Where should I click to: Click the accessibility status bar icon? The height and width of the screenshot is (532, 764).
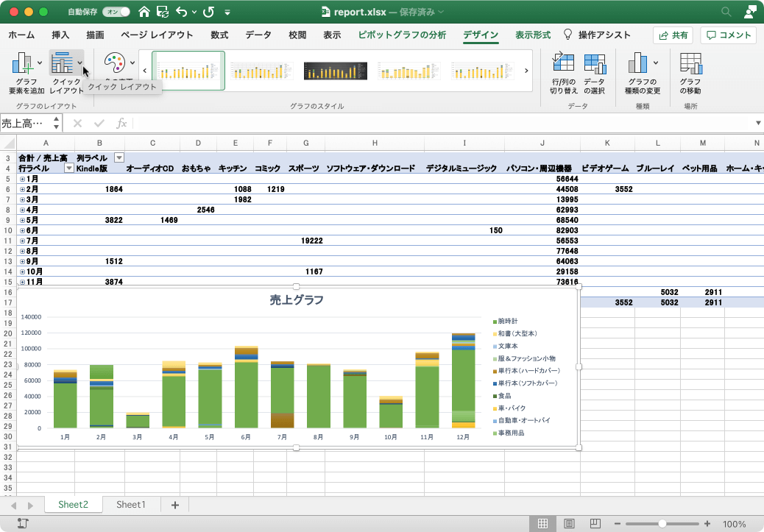point(23,524)
